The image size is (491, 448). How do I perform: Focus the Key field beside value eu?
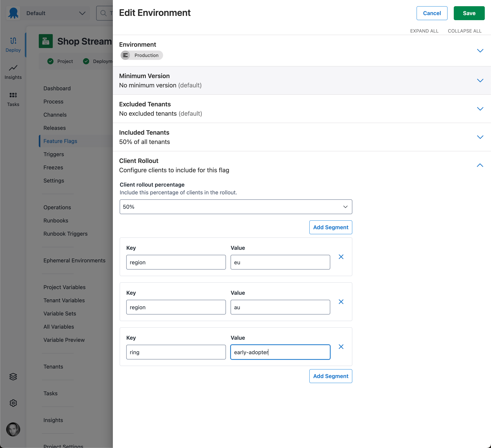(176, 262)
